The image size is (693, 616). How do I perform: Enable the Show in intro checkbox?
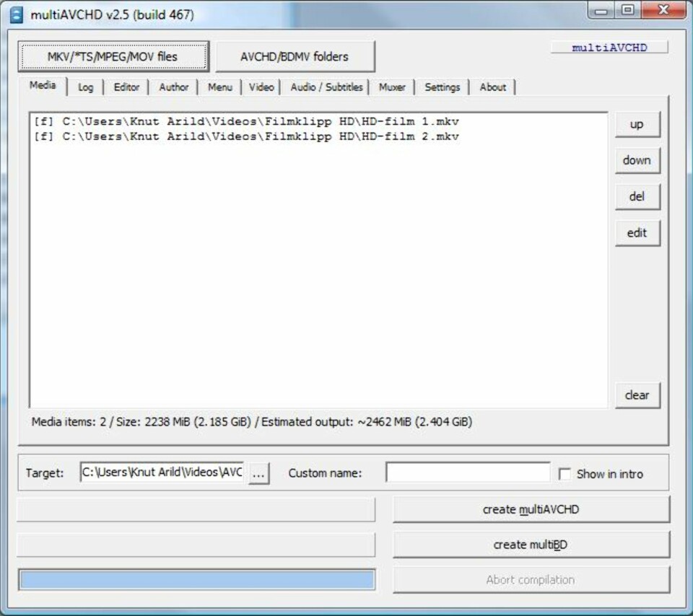click(x=565, y=474)
